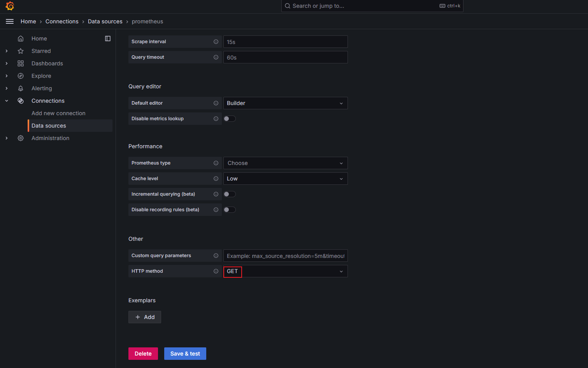Toggle Disable recording rules (beta) switch
Image resolution: width=588 pixels, height=368 pixels.
(230, 210)
